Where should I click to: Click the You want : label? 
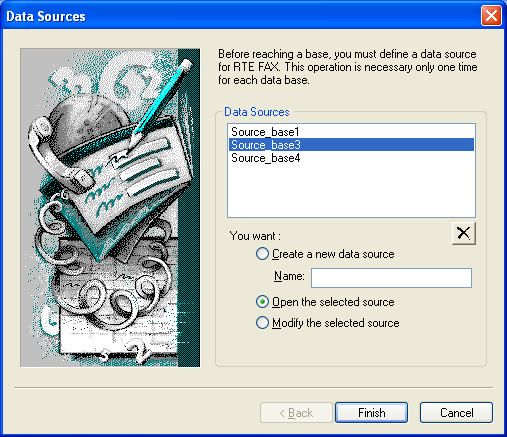point(255,236)
